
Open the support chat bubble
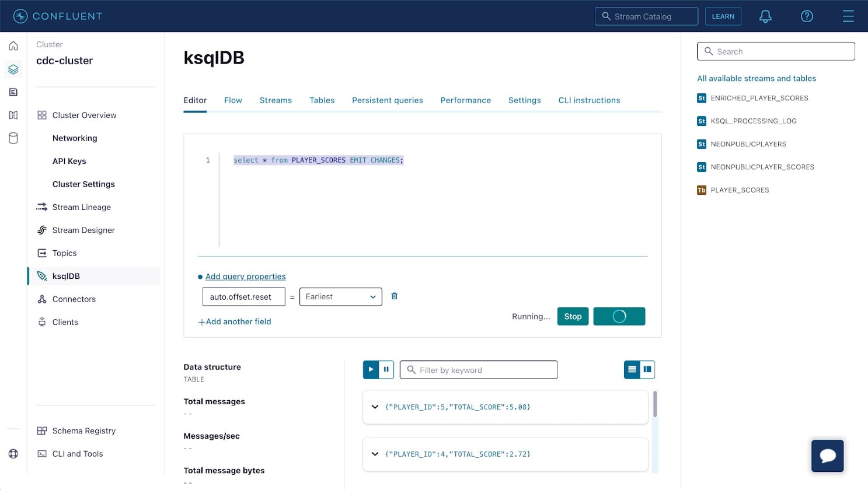point(827,456)
